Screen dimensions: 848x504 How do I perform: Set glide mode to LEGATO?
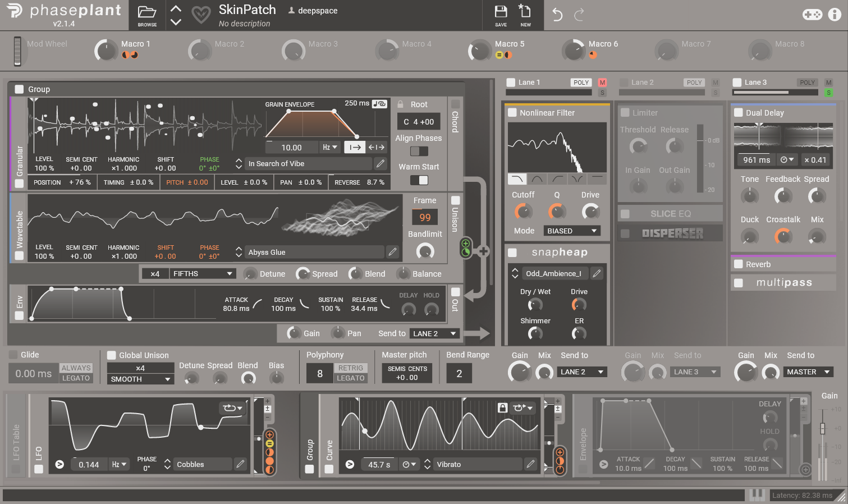tap(76, 378)
